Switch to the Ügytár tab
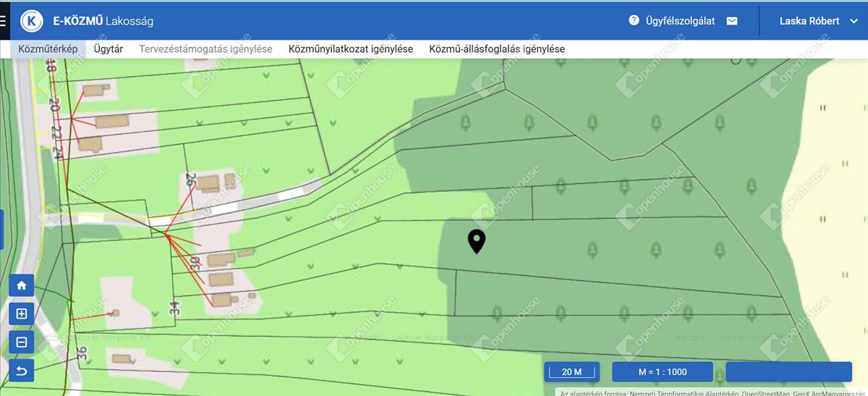This screenshot has width=868, height=396. pos(109,49)
